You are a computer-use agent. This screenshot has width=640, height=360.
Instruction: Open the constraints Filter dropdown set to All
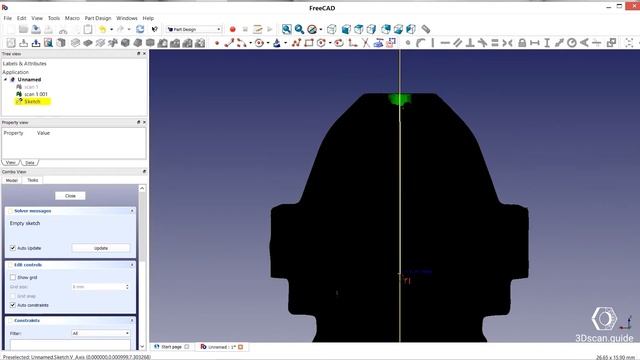[x=101, y=333]
